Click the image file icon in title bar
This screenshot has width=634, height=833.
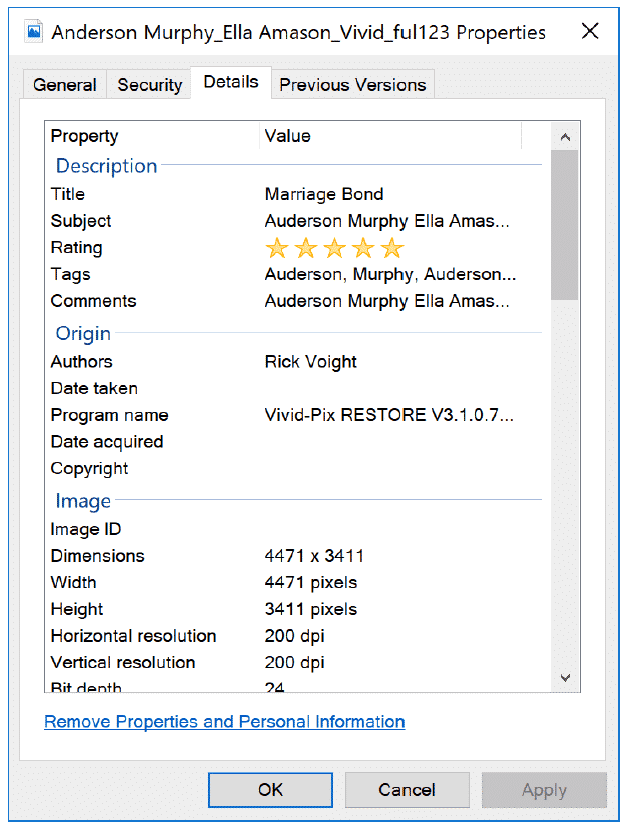tap(33, 32)
